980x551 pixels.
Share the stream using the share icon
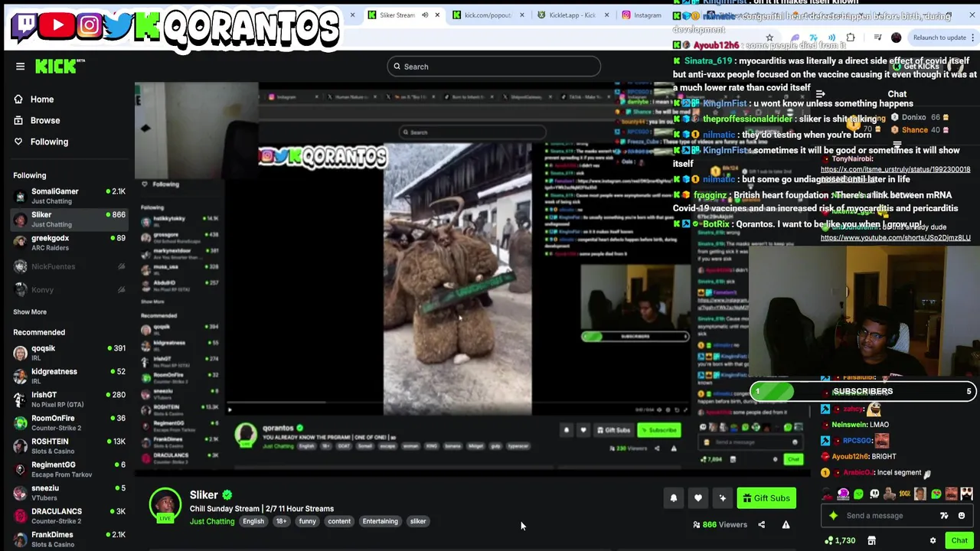(761, 525)
